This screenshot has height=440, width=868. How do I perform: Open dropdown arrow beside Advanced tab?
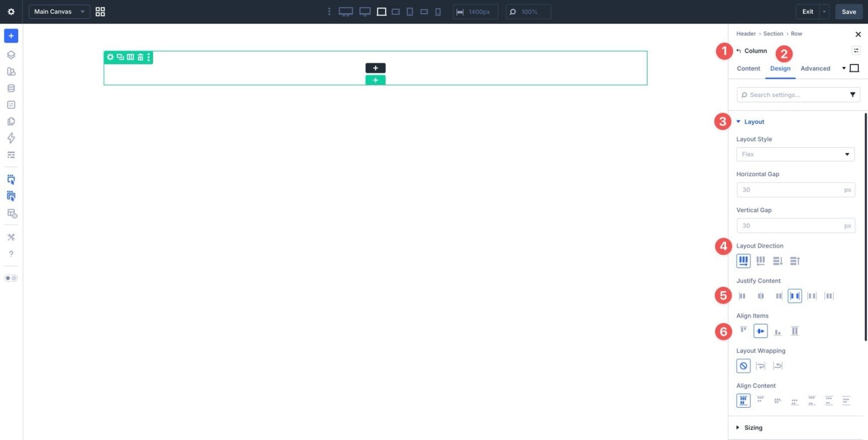(x=844, y=68)
